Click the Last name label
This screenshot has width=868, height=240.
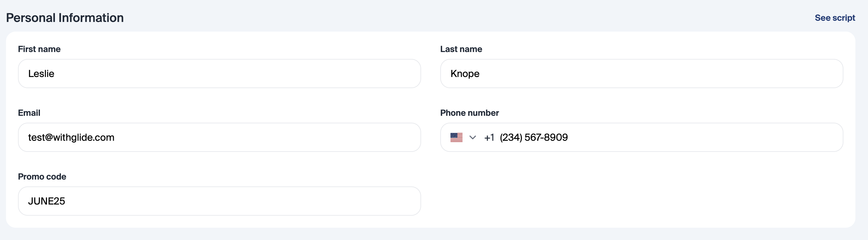[461, 49]
